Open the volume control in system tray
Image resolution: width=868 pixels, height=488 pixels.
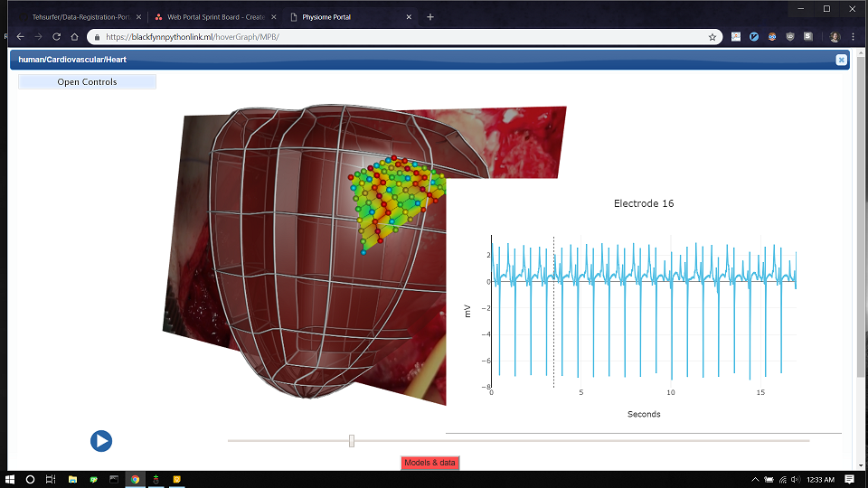click(x=796, y=480)
